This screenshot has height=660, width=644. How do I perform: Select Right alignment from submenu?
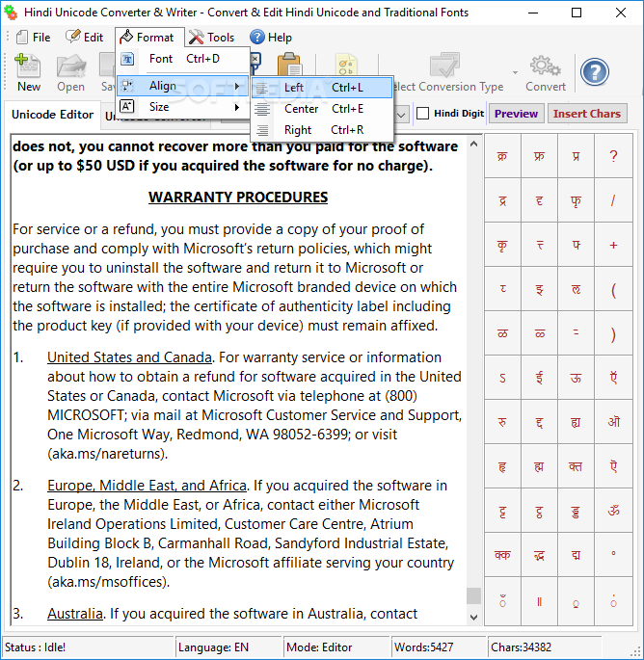click(322, 130)
